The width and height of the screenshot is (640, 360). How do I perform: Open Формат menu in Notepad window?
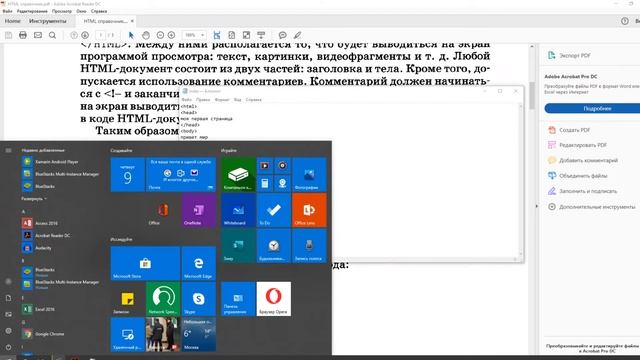pyautogui.click(x=222, y=100)
